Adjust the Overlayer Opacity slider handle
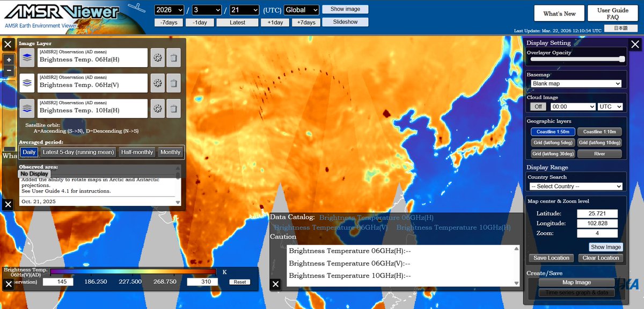 [622, 59]
